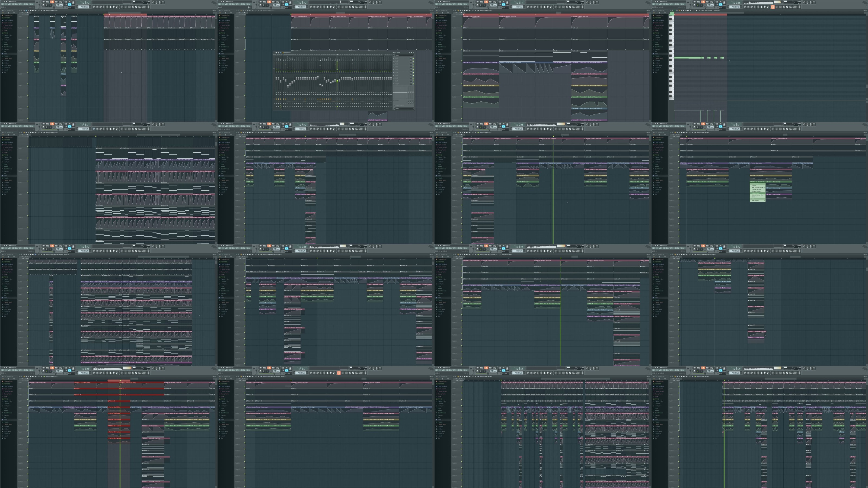Open the OPTIONS menu in Pattern 39 window

tap(25, 4)
